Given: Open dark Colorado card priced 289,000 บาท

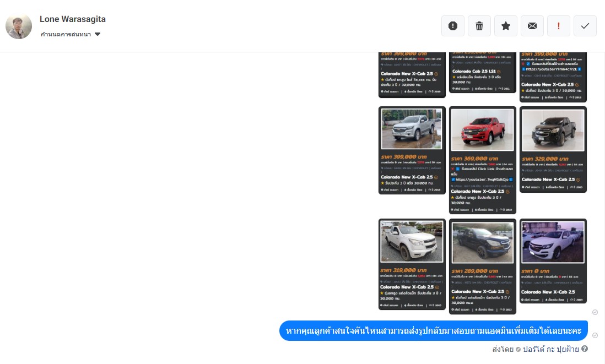Looking at the screenshot, I should point(482,267).
